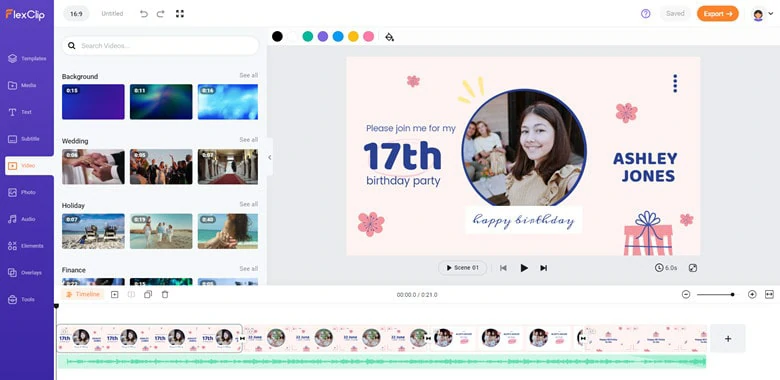This screenshot has width=780, height=380.
Task: Open the help question mark icon
Action: click(x=645, y=14)
